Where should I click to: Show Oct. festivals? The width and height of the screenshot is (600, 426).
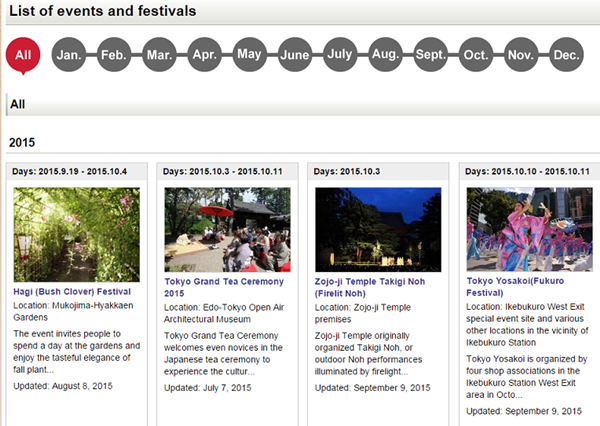[x=476, y=55]
